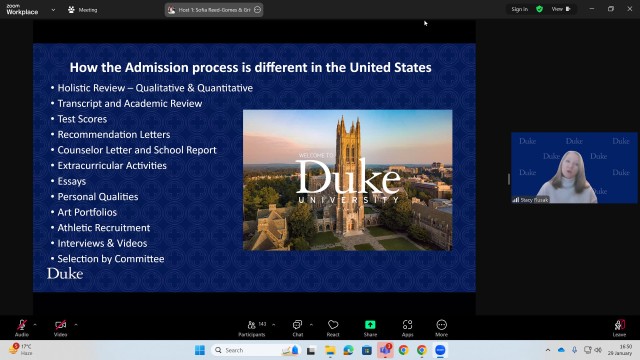Open video options arrow next to Video
This screenshot has width=640, height=360.
(x=76, y=325)
